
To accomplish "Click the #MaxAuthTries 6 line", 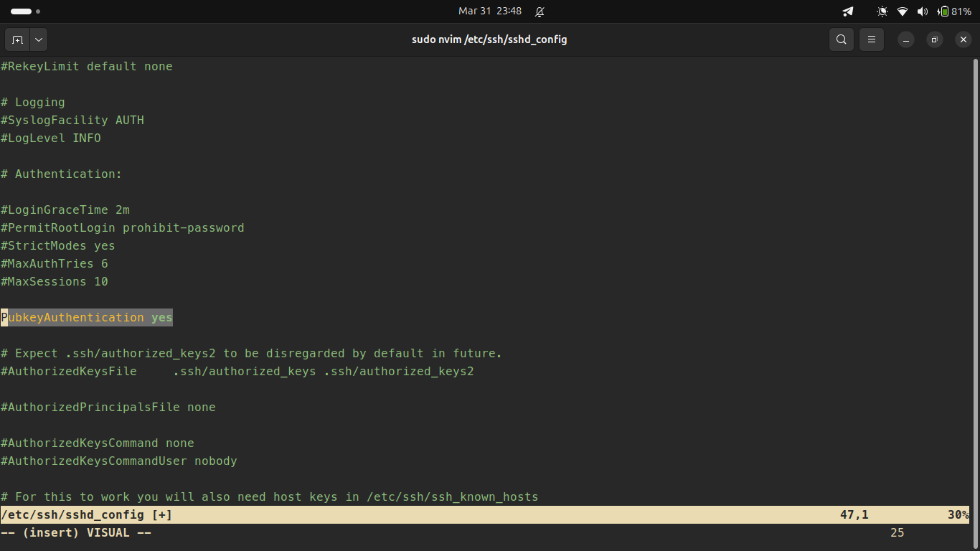I will (55, 263).
